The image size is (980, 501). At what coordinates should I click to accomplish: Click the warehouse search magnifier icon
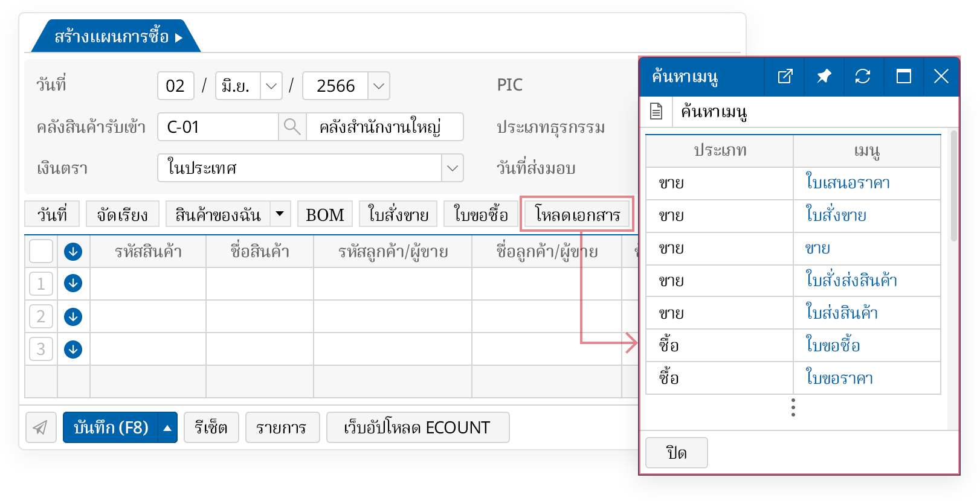pos(292,127)
